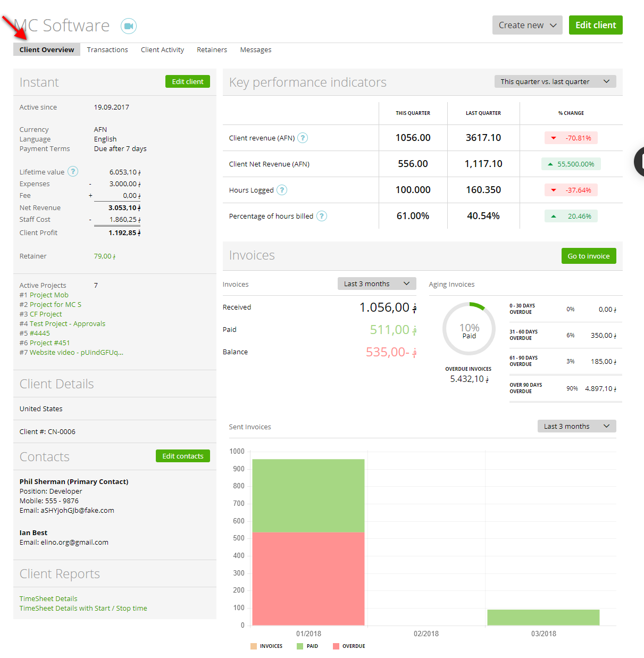Open the Invoices 'Last 3 months' dropdown
Image resolution: width=644 pixels, height=658 pixels.
pos(377,284)
